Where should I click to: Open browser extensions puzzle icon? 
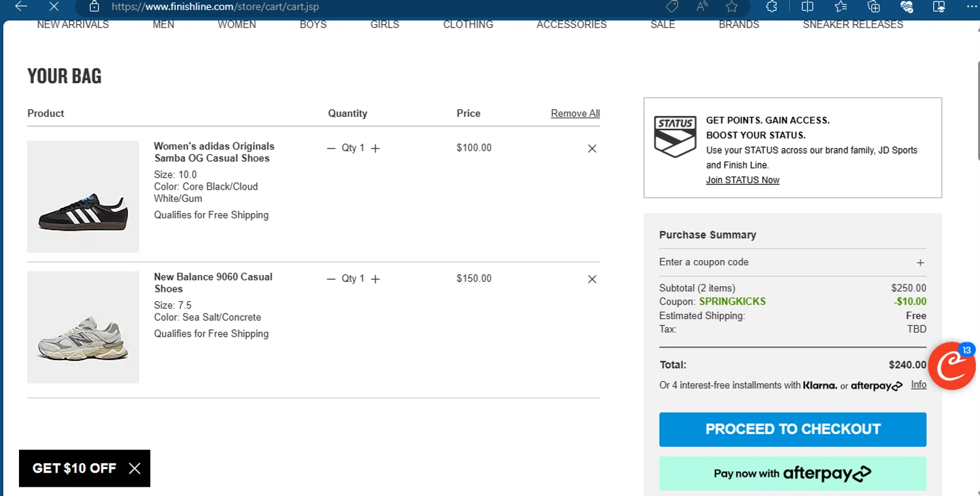click(x=772, y=7)
